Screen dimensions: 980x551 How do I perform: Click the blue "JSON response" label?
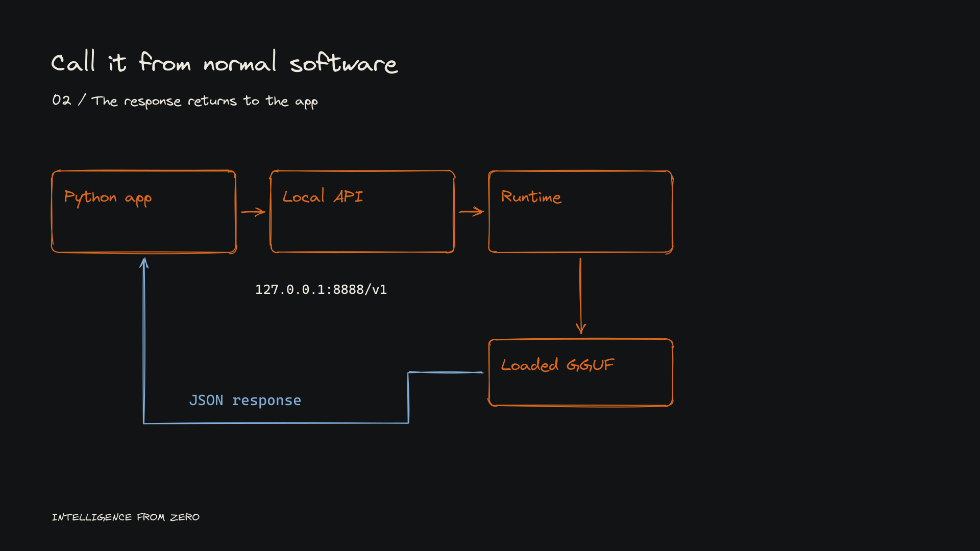[245, 400]
